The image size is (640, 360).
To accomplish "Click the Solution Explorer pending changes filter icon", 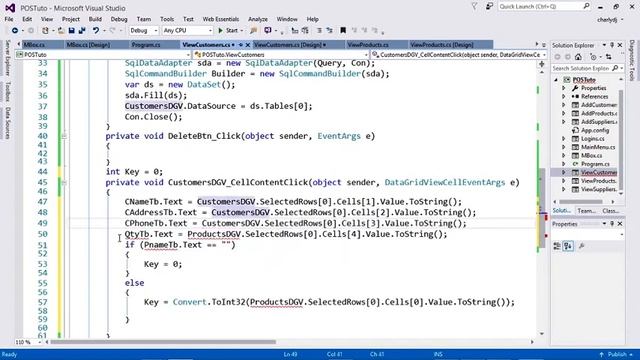I will coord(593,57).
